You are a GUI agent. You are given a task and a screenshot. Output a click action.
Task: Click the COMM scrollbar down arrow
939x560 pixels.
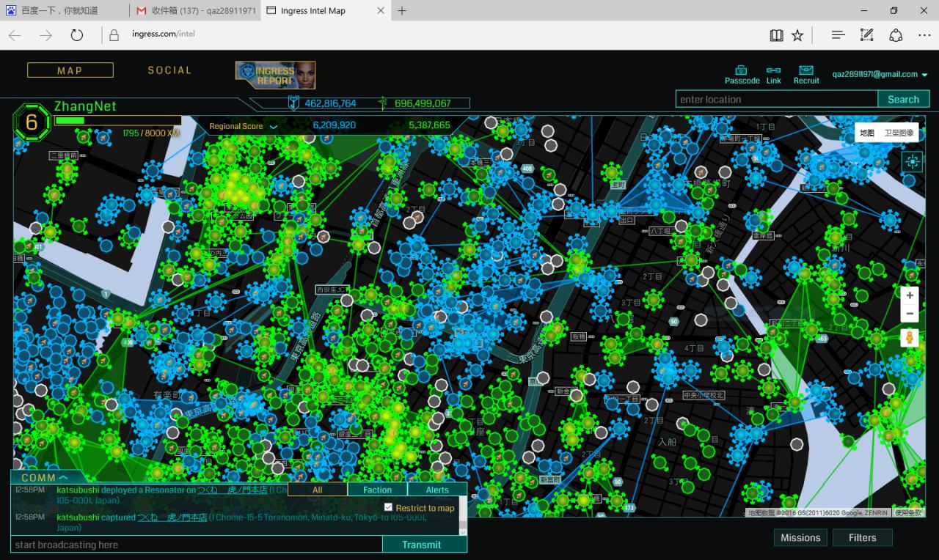(463, 531)
